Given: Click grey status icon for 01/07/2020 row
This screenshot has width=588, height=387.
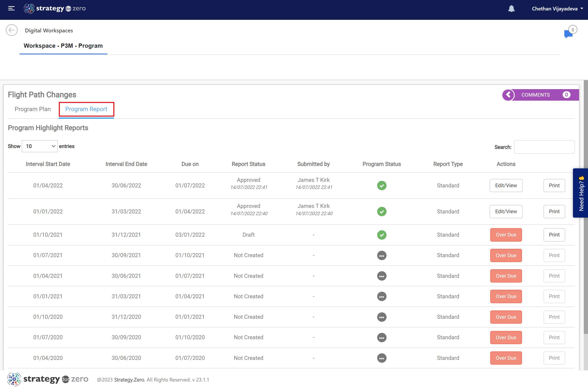Looking at the screenshot, I should pyautogui.click(x=382, y=337).
